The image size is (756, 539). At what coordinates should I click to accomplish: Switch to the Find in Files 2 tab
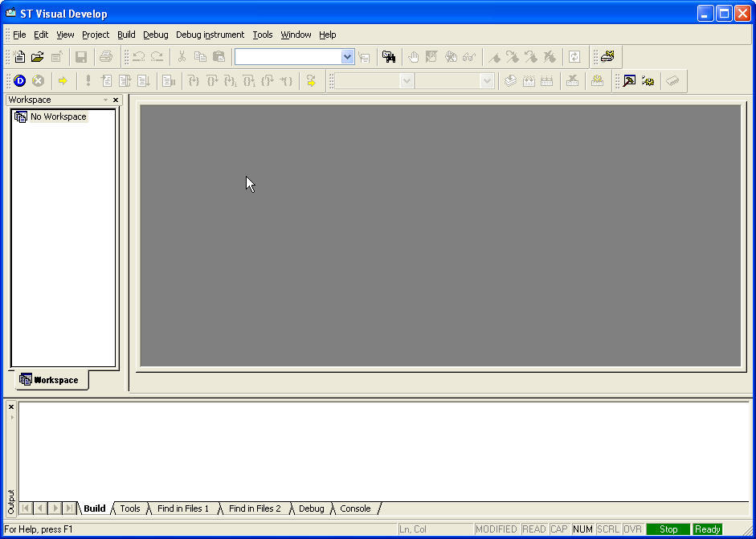255,508
